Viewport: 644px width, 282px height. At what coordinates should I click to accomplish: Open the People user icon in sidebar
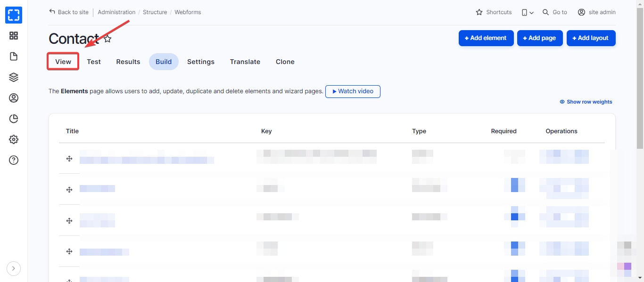14,98
